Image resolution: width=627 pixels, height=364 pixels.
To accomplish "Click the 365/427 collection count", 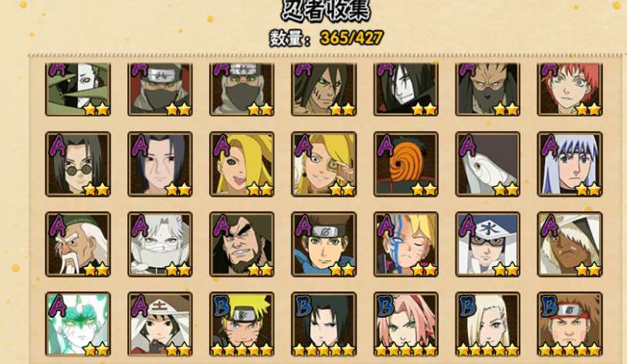I will point(351,38).
